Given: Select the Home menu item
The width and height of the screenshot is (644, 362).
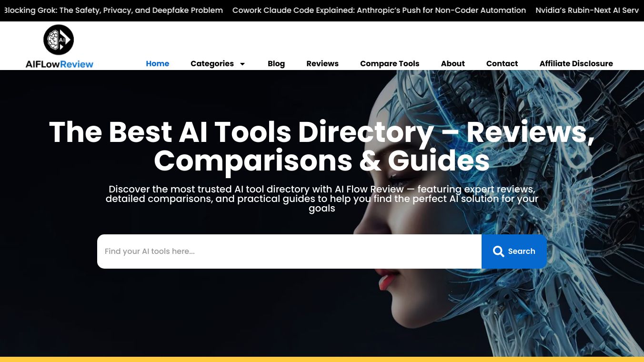Looking at the screenshot, I should (x=157, y=63).
